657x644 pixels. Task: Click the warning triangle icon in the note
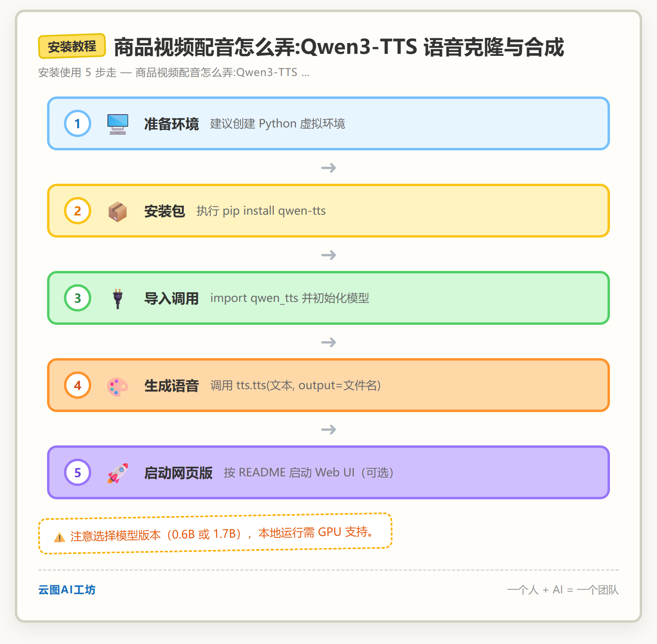pyautogui.click(x=60, y=537)
